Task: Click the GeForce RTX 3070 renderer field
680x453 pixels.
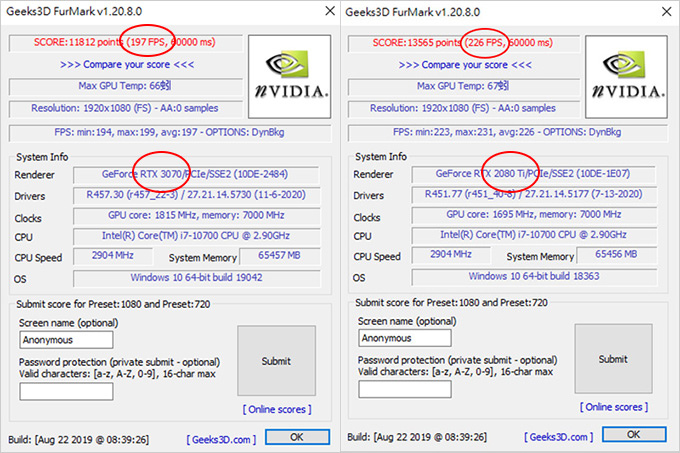Action: click(x=196, y=174)
